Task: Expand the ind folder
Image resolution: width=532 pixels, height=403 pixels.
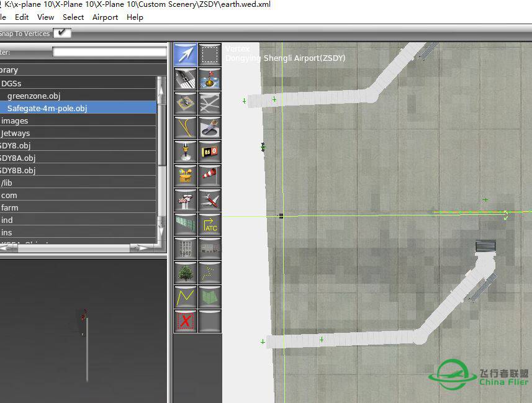Action: [78, 220]
